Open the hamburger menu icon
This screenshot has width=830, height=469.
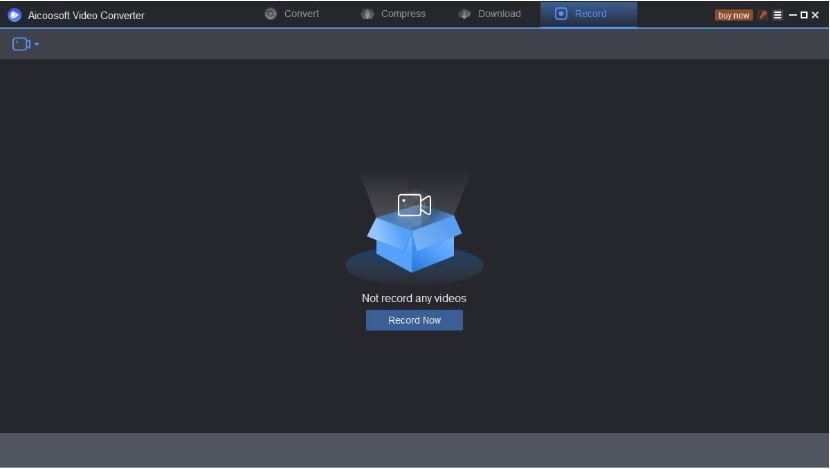tap(778, 15)
